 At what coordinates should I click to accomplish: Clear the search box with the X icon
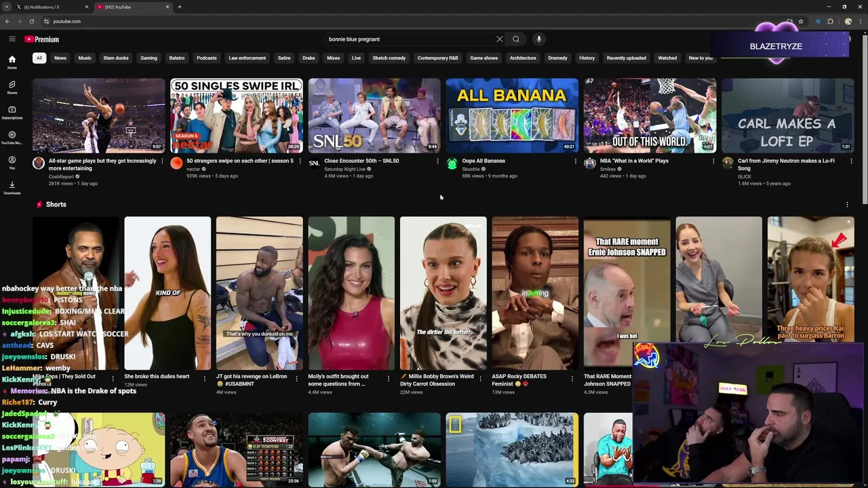coord(500,39)
